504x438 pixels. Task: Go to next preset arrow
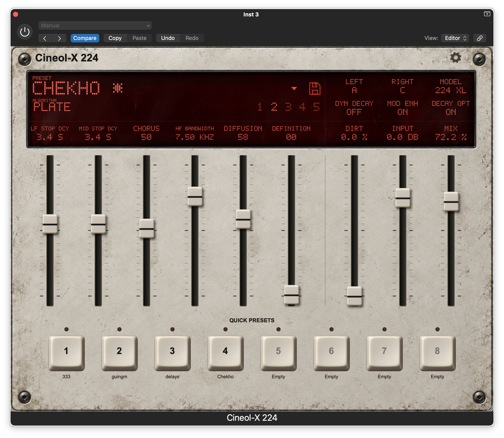click(59, 38)
